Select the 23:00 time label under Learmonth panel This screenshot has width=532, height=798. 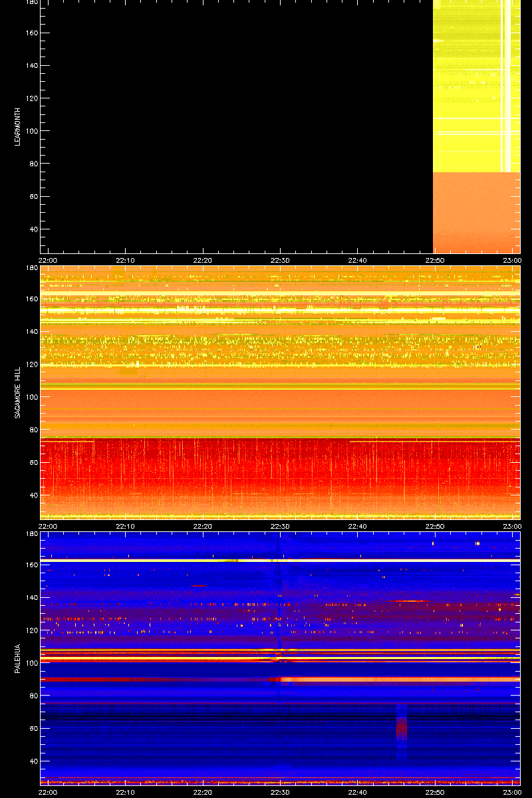tap(512, 260)
